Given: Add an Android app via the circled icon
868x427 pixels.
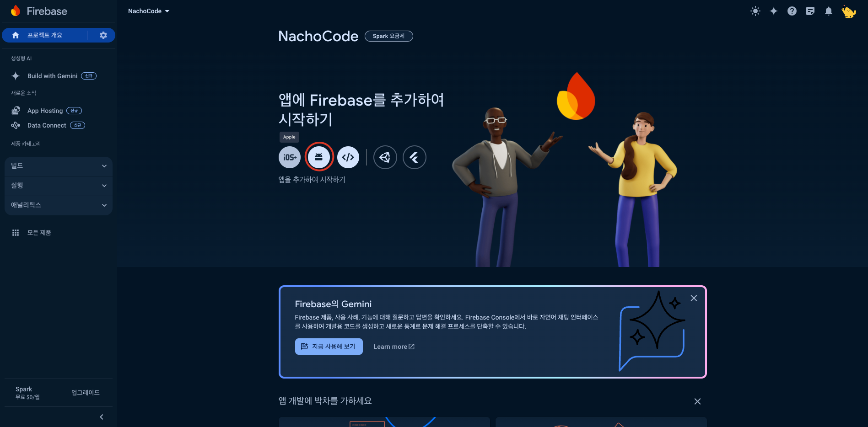Looking at the screenshot, I should tap(319, 157).
